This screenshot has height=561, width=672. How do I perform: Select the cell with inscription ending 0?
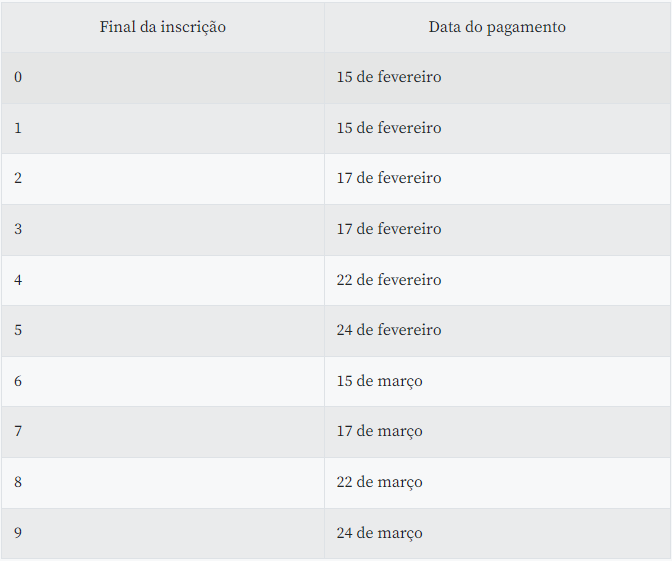tap(163, 78)
